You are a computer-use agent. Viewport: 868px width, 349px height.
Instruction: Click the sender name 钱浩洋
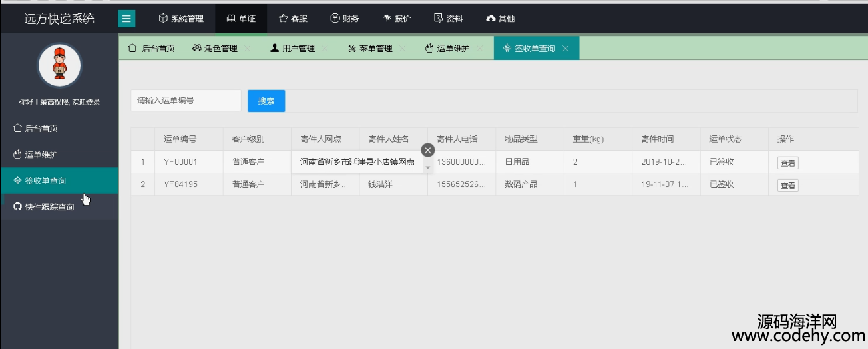380,184
